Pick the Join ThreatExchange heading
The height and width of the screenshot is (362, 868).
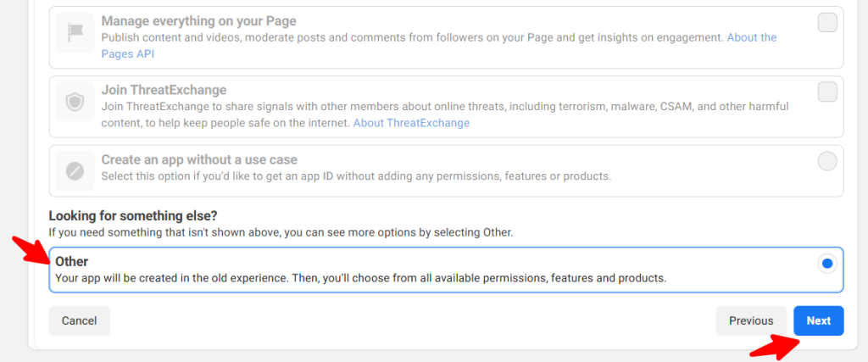[x=164, y=90]
